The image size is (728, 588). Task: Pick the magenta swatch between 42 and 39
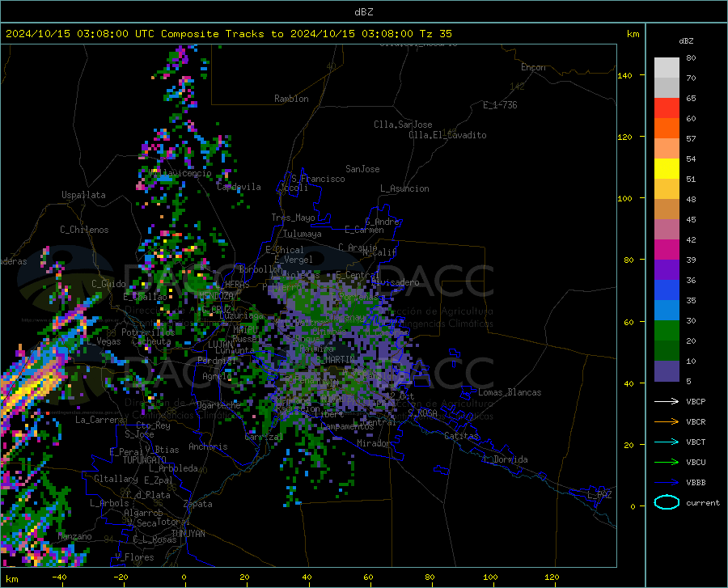click(667, 250)
